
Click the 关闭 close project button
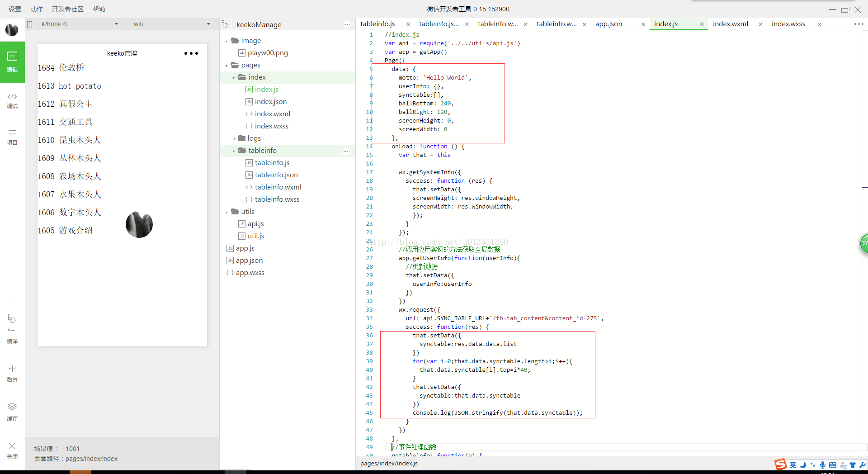[12, 450]
